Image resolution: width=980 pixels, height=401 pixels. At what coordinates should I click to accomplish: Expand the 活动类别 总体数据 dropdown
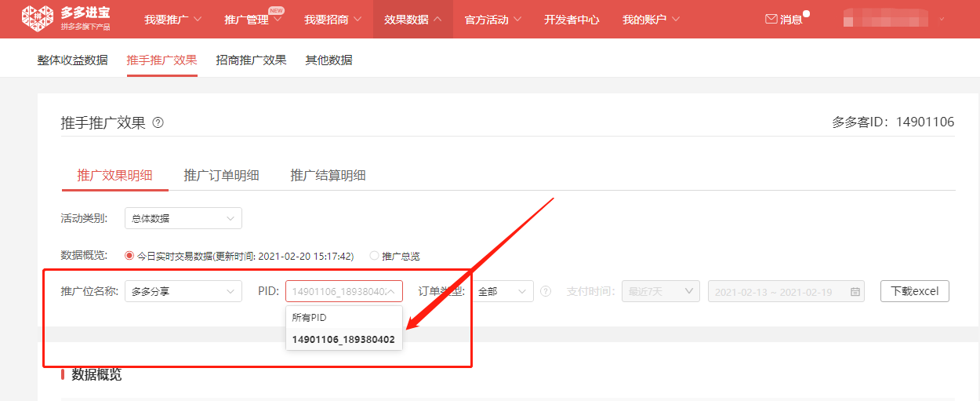coord(183,218)
